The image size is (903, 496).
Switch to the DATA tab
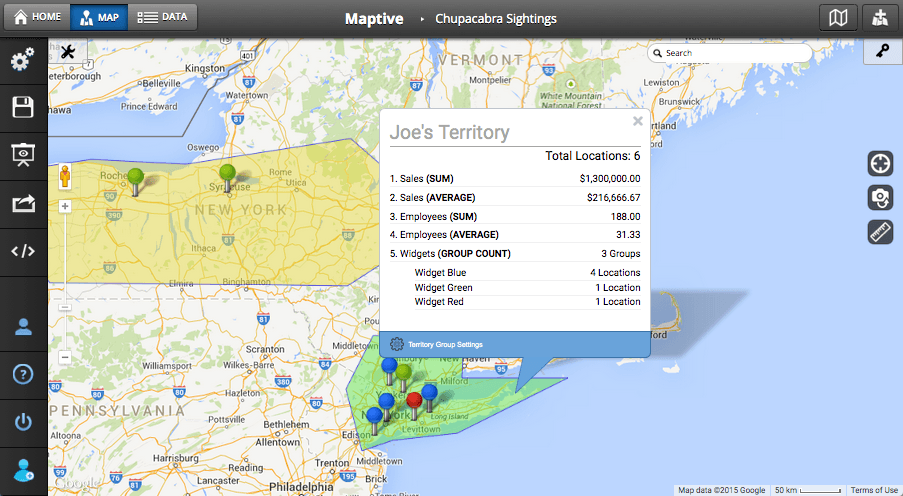point(162,17)
